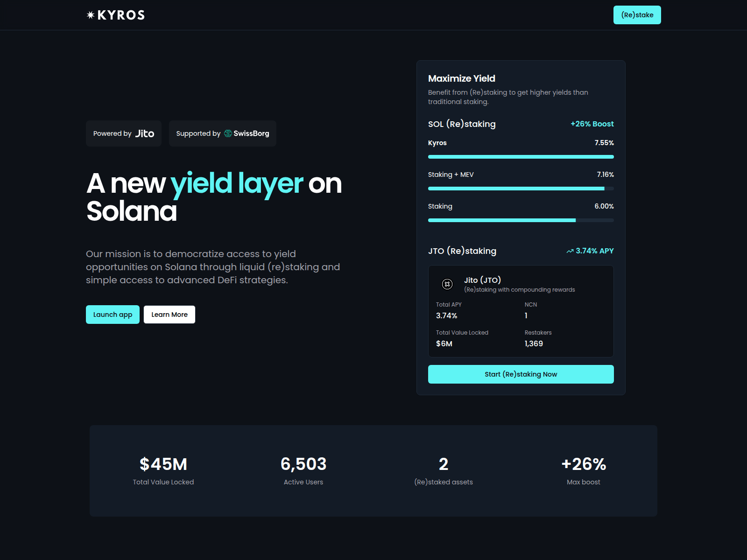Click the Kyros 7.55% progress bar
This screenshot has height=560, width=747.
pos(521,157)
